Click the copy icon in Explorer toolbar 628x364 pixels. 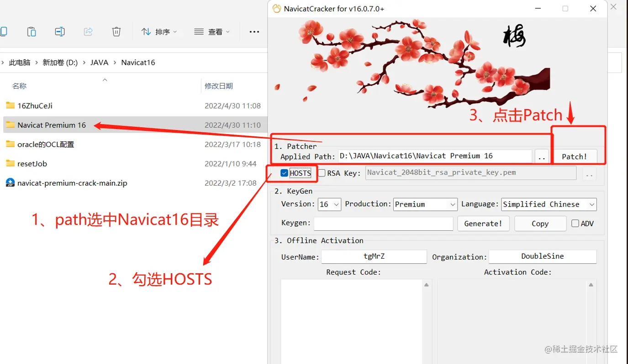tap(3, 31)
